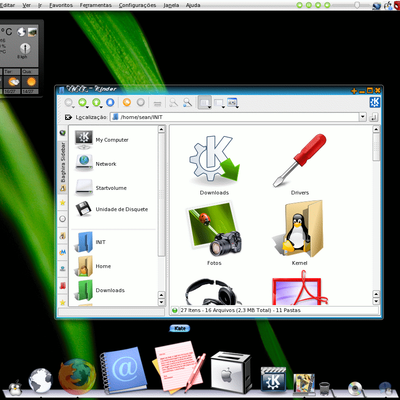The image size is (400, 400).
Task: Open the Favoritos menu
Action: [61, 5]
